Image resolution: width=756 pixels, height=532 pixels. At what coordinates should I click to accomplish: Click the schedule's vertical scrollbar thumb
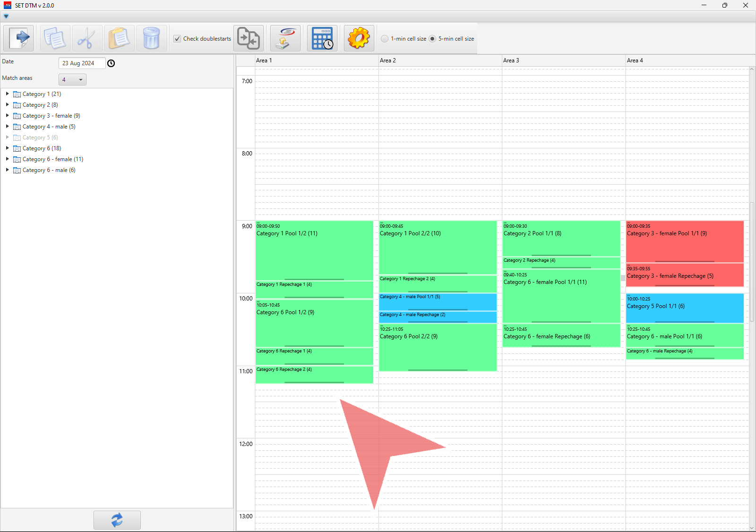[752, 262]
